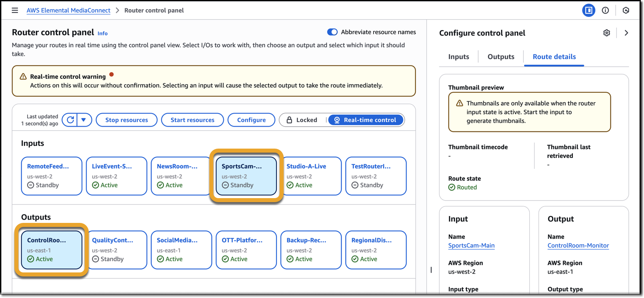Open the control panel settings gear
This screenshot has width=644, height=298.
click(606, 33)
